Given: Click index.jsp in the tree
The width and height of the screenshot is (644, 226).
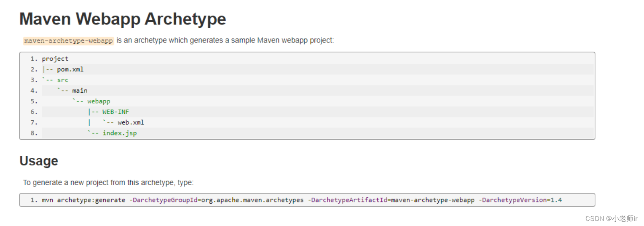Looking at the screenshot, I should point(120,133).
